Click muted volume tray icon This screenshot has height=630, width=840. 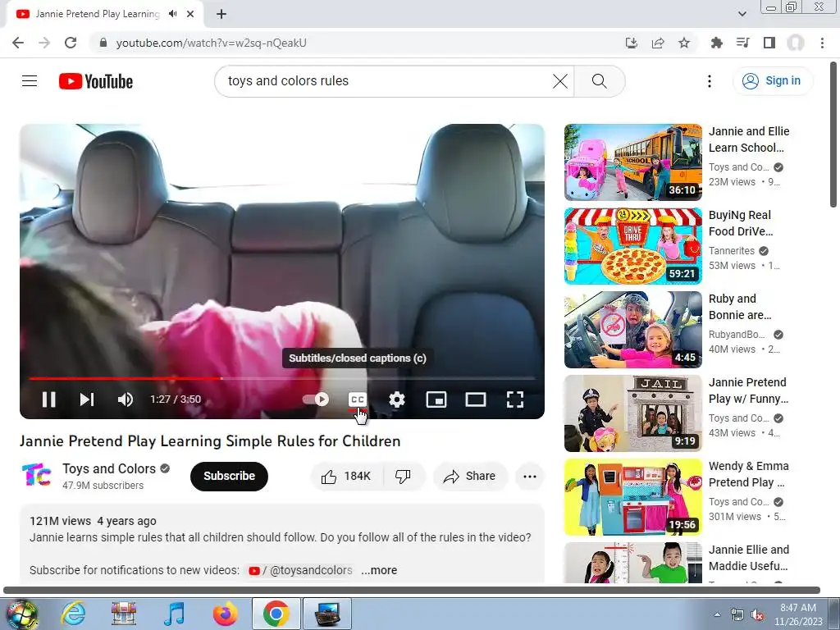tap(757, 615)
